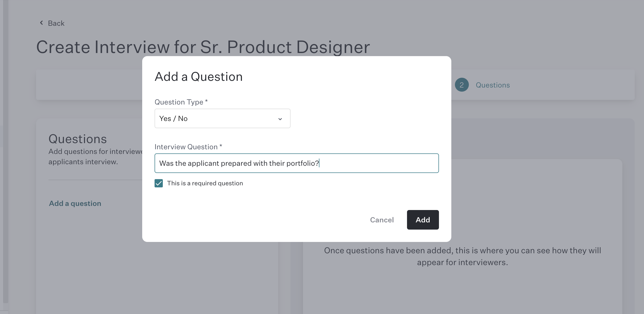Click the "Add a Question" dialog title
Image resolution: width=644 pixels, height=314 pixels.
pos(198,77)
